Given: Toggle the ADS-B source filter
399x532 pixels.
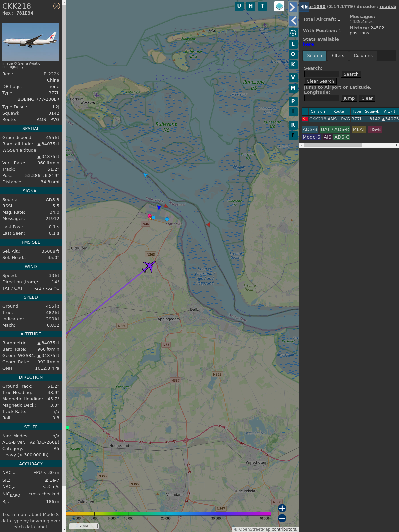Looking at the screenshot, I should coord(310,129).
